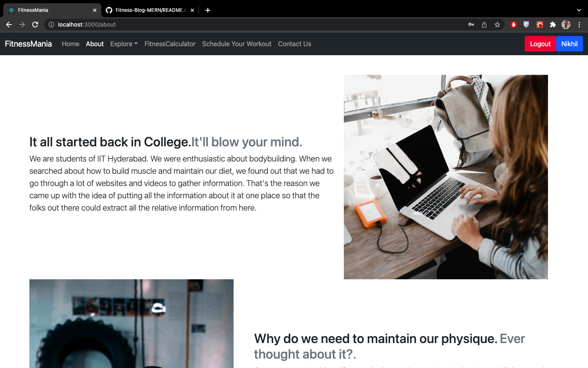Click the puzzle-piece Extensions icon
This screenshot has width=588, height=368.
click(552, 25)
